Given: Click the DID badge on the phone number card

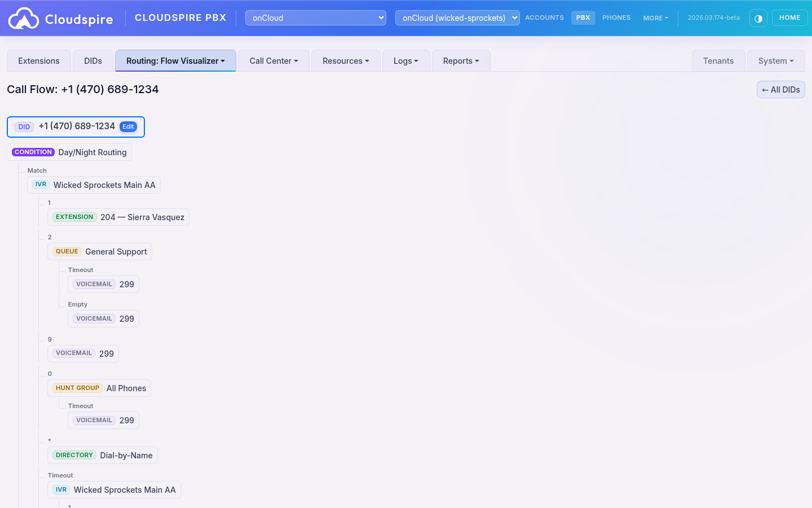Looking at the screenshot, I should pyautogui.click(x=24, y=126).
